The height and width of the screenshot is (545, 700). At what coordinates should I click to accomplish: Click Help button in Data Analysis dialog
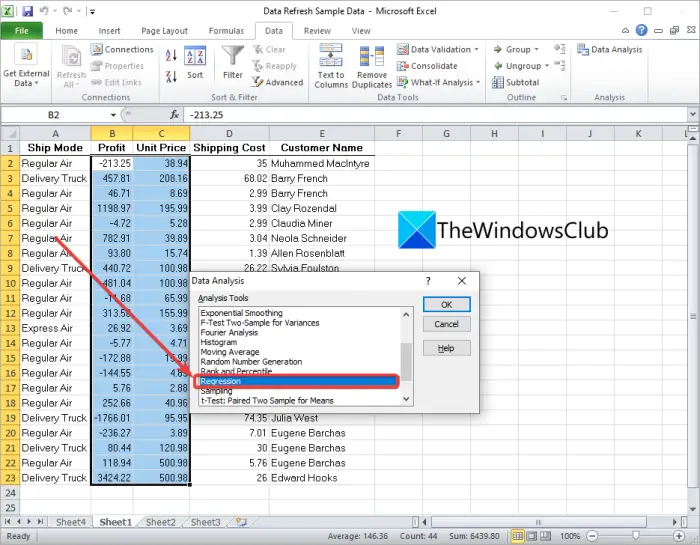[x=446, y=348]
